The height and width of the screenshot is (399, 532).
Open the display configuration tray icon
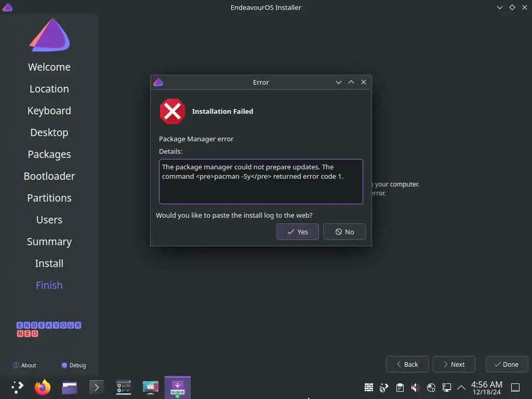[x=446, y=388]
